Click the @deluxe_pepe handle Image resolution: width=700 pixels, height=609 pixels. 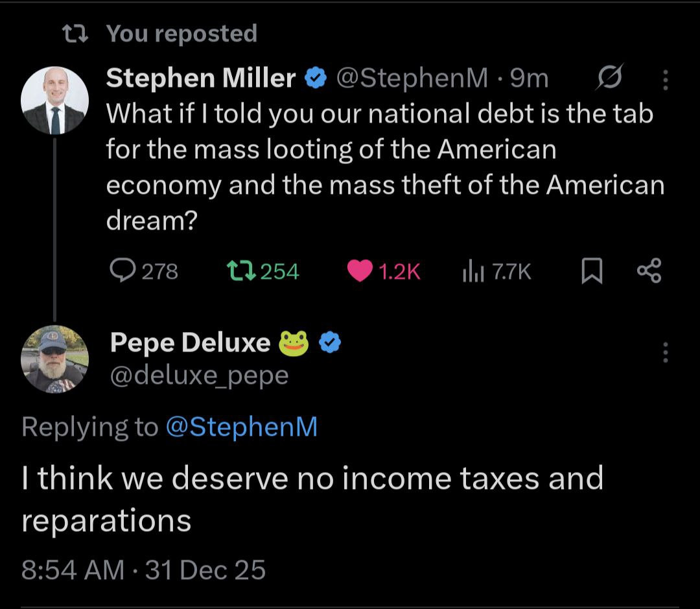tap(199, 375)
